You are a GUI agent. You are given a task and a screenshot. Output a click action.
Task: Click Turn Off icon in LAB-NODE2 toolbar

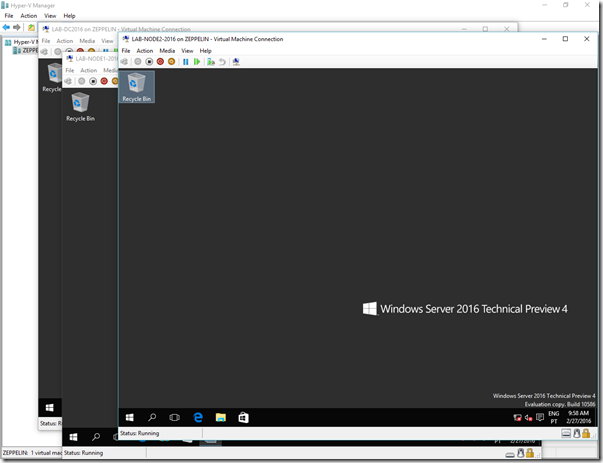coord(149,62)
